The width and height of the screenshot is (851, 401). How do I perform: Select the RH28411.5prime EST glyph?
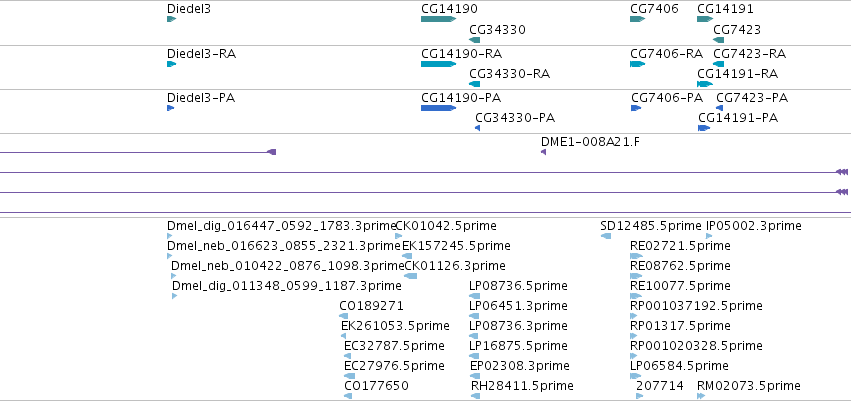click(475, 396)
